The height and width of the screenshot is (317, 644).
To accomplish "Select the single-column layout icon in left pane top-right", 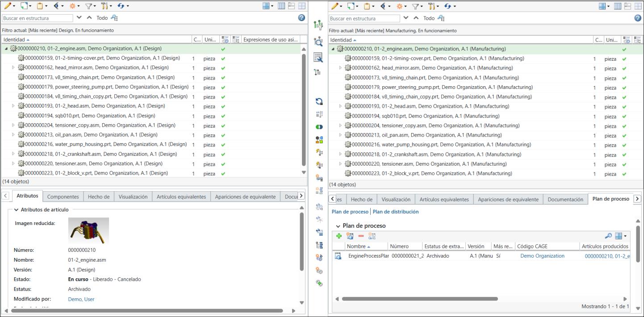I will [x=280, y=6].
